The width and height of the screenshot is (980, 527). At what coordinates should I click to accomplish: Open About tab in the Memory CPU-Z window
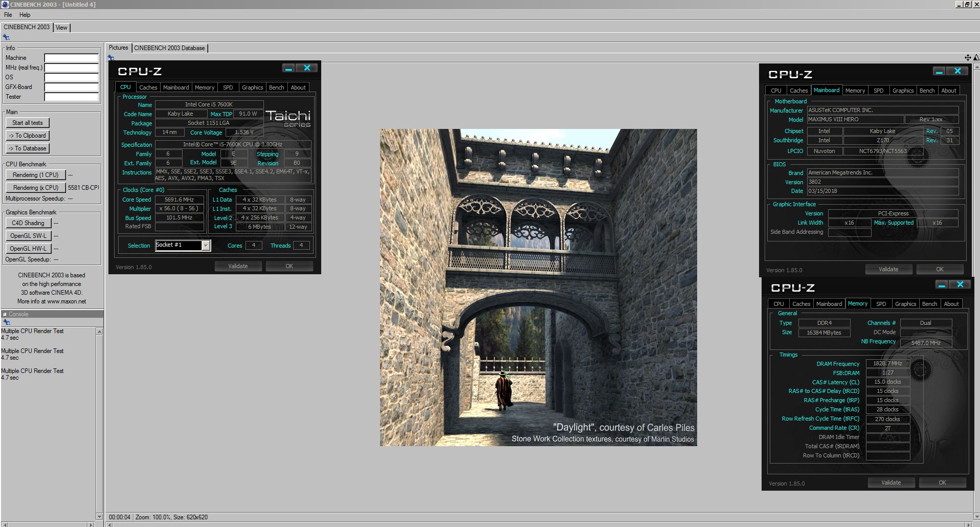[x=951, y=304]
